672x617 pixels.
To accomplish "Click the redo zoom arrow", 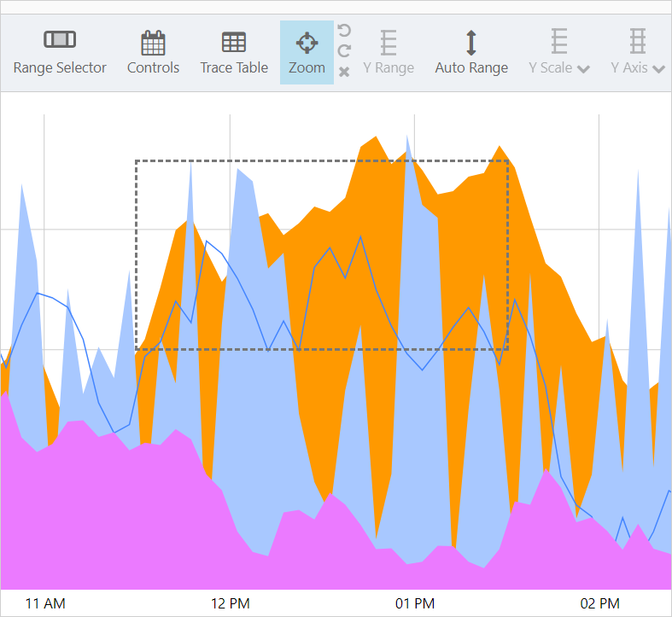I will (x=344, y=51).
